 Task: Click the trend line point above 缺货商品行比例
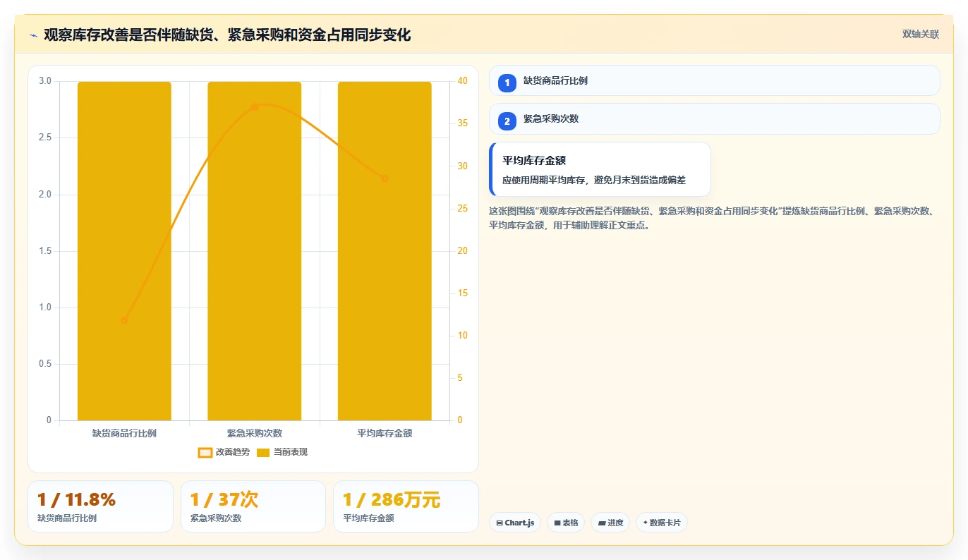point(124,321)
